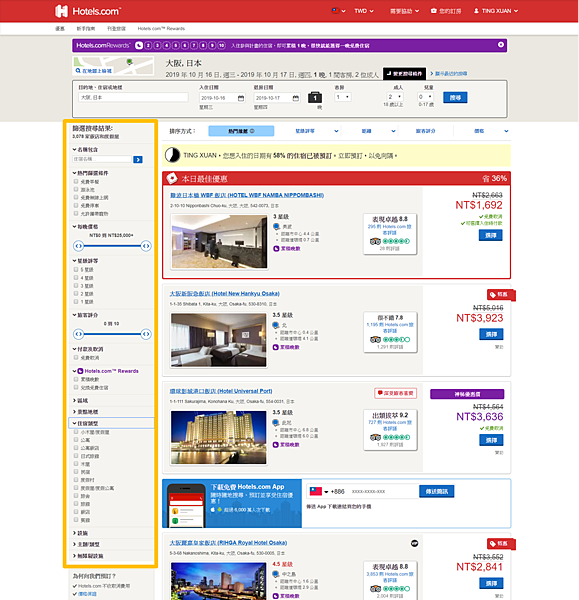Click the deal-of-the-day tag icon in red header
Image resolution: width=579 pixels, height=600 pixels.
172,178
